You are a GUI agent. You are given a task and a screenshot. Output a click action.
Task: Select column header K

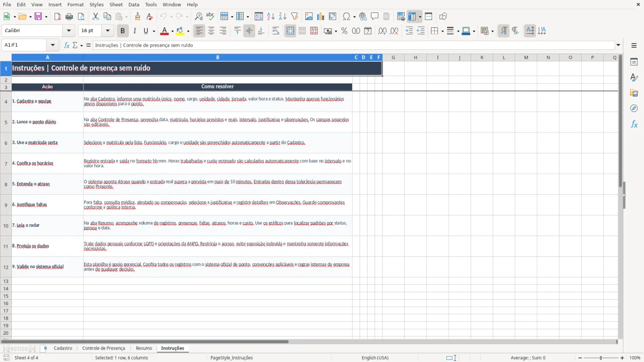[x=481, y=57]
